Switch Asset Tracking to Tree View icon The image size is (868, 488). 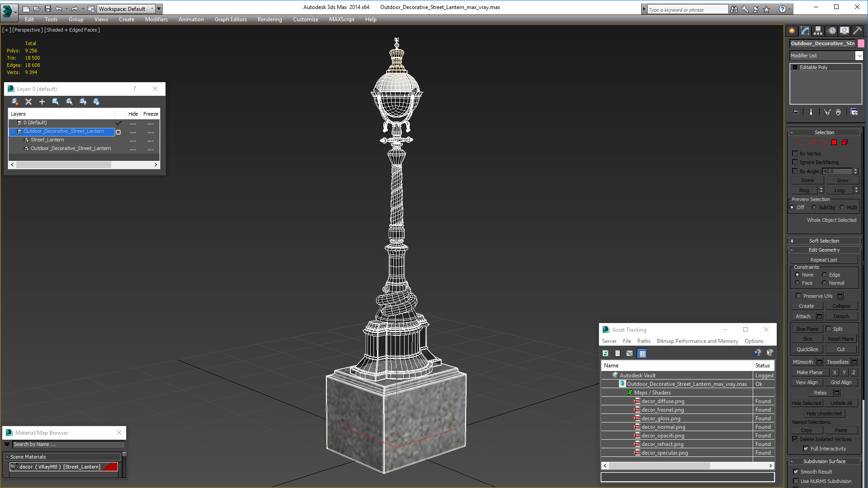[x=630, y=353]
